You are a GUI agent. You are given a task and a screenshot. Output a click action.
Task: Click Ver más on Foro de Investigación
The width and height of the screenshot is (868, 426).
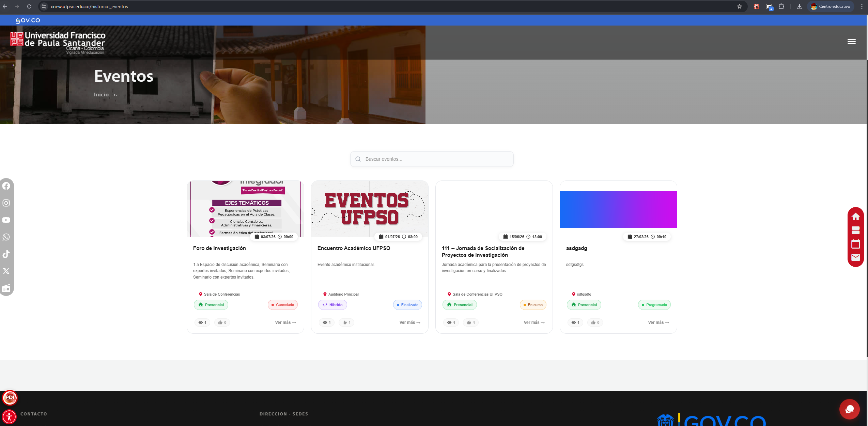pos(285,322)
